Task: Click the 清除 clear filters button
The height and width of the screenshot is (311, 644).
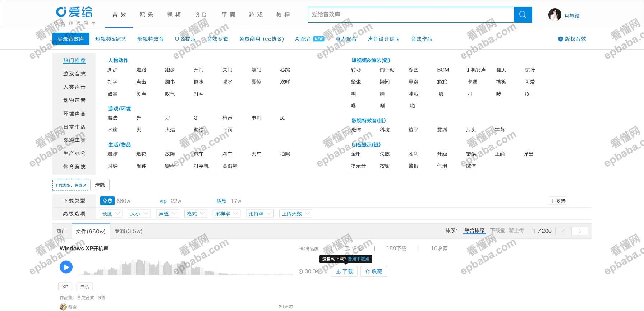Action: click(x=100, y=185)
